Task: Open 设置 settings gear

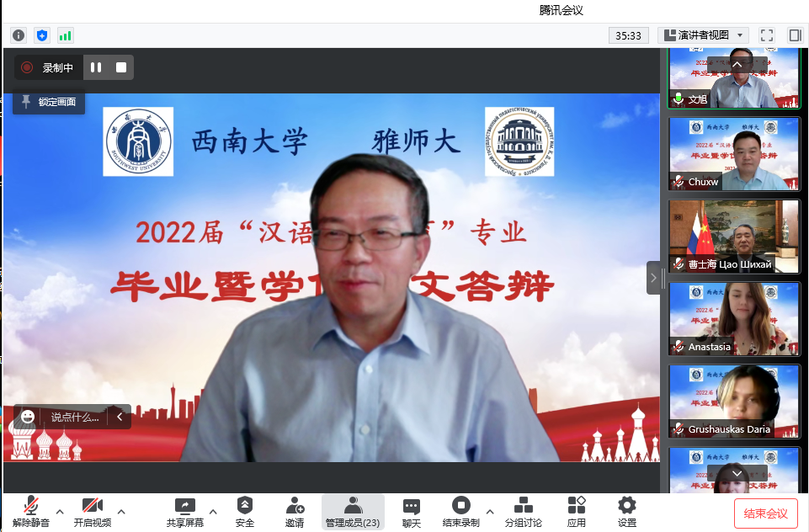Action: pos(627,512)
